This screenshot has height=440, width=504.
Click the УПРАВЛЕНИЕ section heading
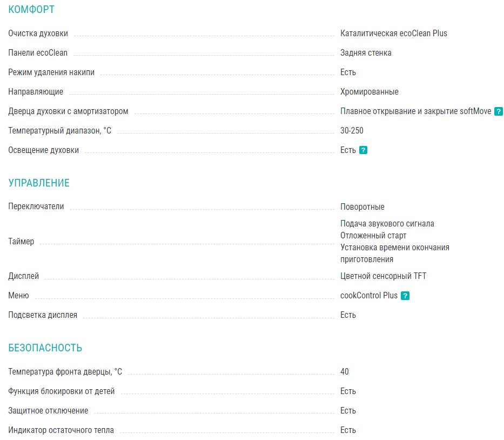click(39, 183)
